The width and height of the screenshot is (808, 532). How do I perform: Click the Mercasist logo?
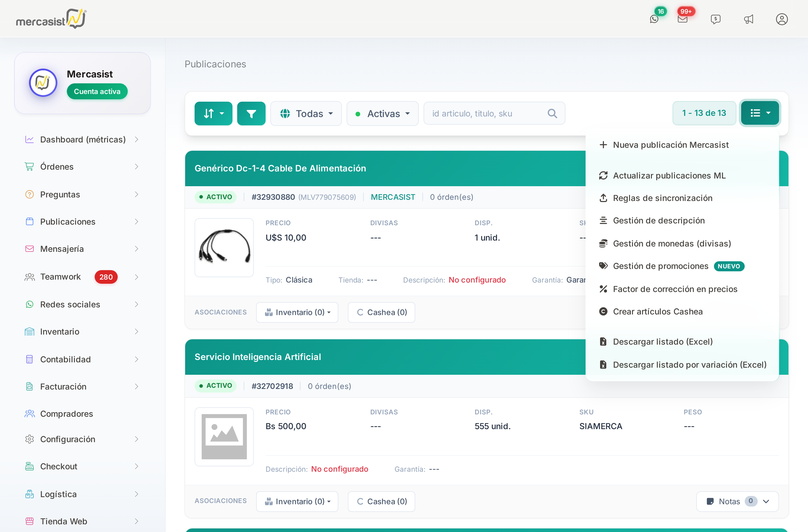(51, 19)
